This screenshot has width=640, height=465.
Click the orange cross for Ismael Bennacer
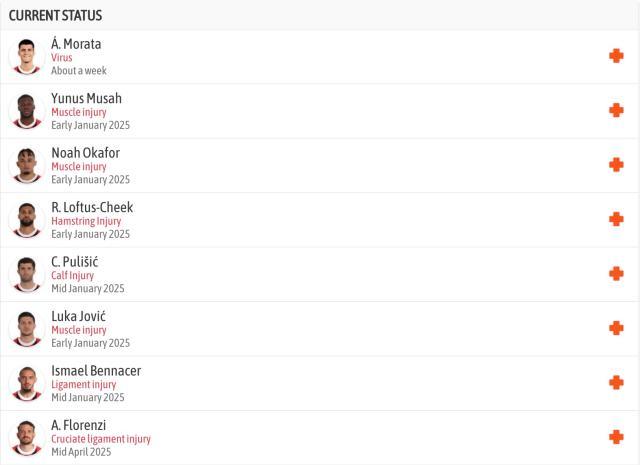(x=616, y=382)
